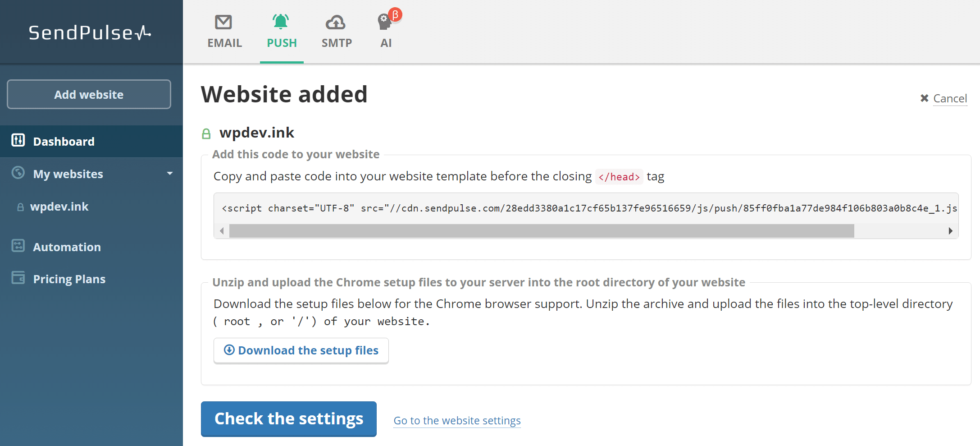This screenshot has height=446, width=980.
Task: Click the wpdev.ink heading text
Action: (256, 133)
